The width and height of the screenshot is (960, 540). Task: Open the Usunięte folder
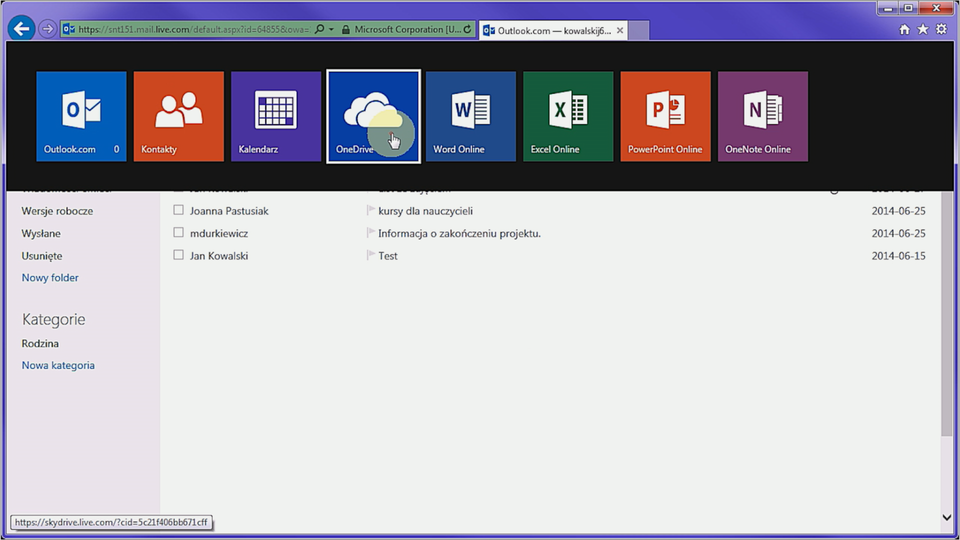(x=42, y=256)
